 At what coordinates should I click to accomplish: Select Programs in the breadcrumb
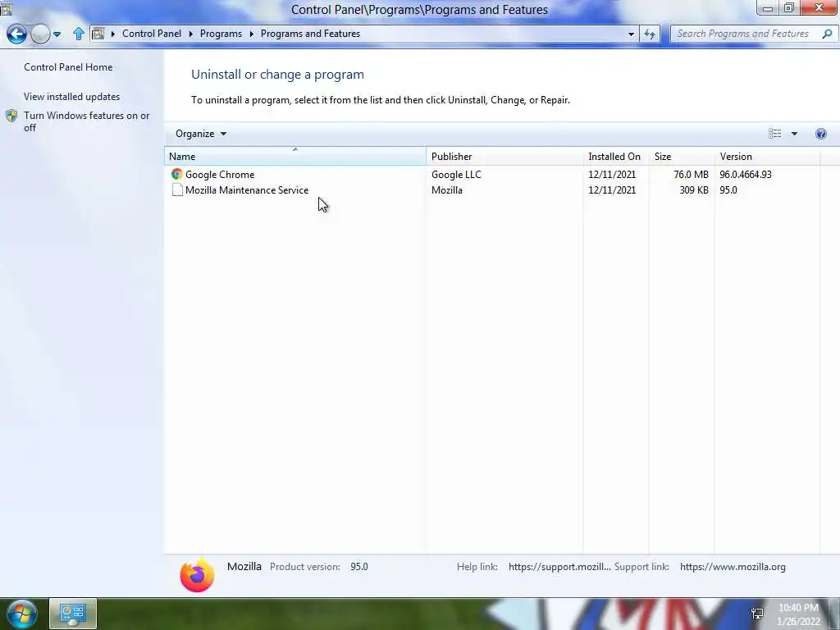pyautogui.click(x=221, y=33)
